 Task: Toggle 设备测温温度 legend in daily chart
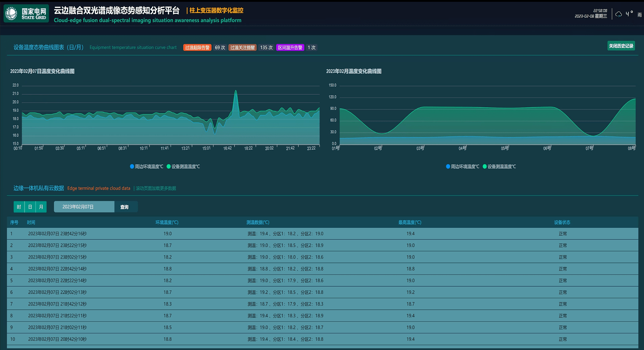(x=183, y=166)
